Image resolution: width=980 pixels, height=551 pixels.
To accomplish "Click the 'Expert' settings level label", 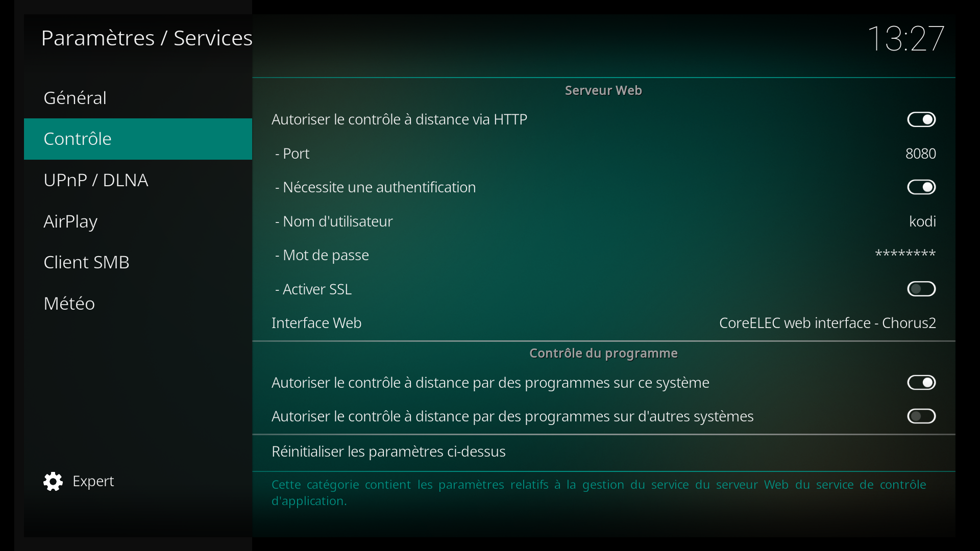I will 93,481.
